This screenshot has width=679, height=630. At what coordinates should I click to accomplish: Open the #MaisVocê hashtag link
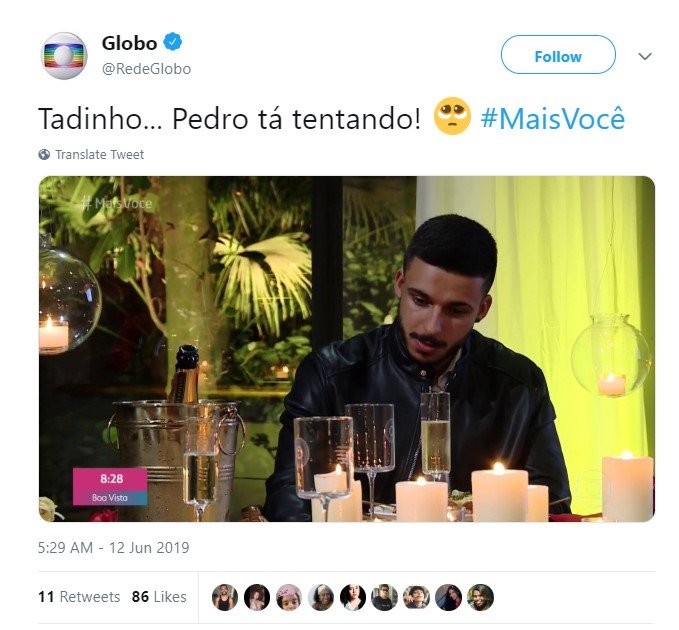click(x=553, y=119)
